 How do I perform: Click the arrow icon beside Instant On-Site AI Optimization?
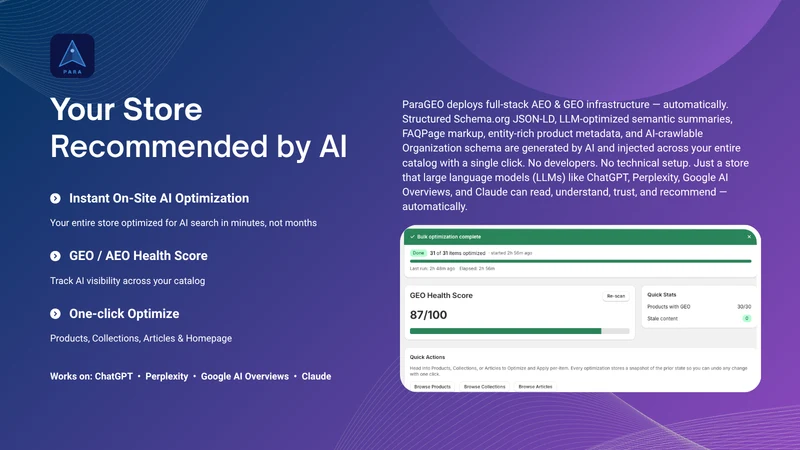pyautogui.click(x=55, y=198)
